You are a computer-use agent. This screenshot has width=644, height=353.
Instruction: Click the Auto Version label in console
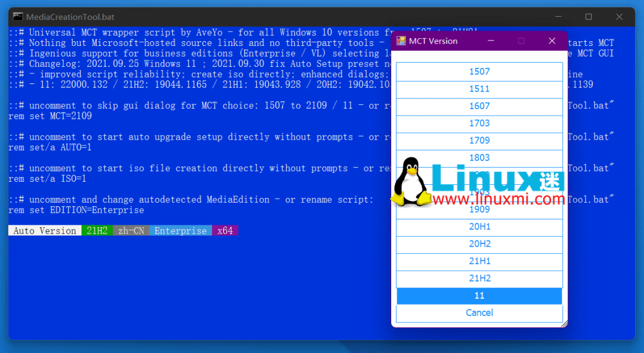point(45,231)
